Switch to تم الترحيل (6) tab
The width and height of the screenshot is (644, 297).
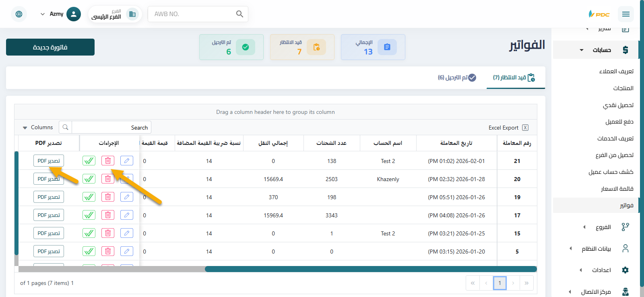(457, 77)
